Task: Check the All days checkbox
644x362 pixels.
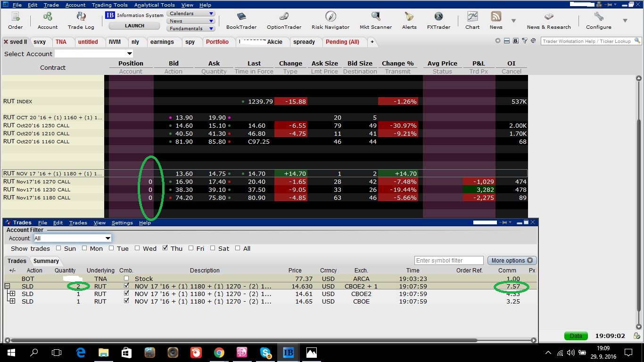Action: [x=238, y=248]
